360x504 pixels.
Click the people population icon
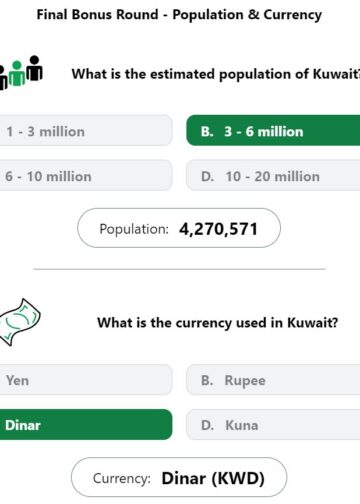click(21, 72)
